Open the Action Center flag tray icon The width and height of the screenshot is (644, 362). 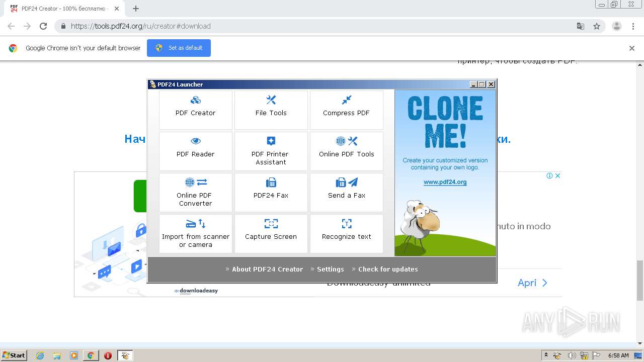(596, 355)
